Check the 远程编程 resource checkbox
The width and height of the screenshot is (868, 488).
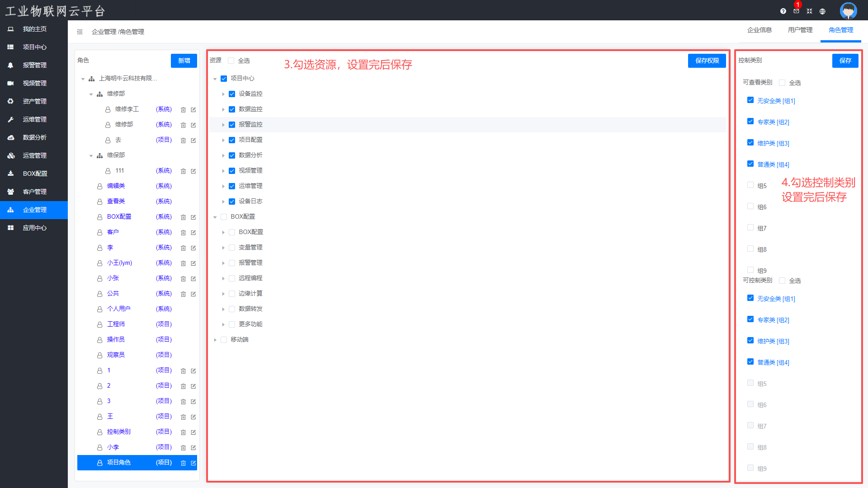tap(232, 278)
